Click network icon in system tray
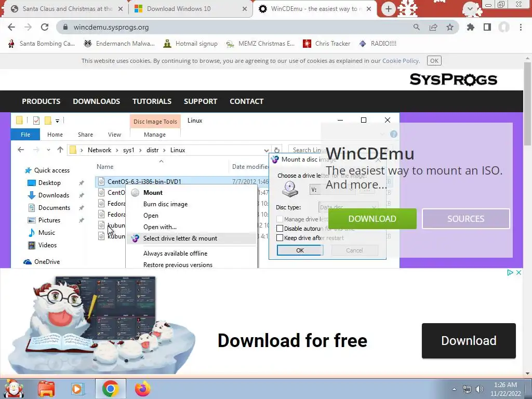 tap(467, 389)
